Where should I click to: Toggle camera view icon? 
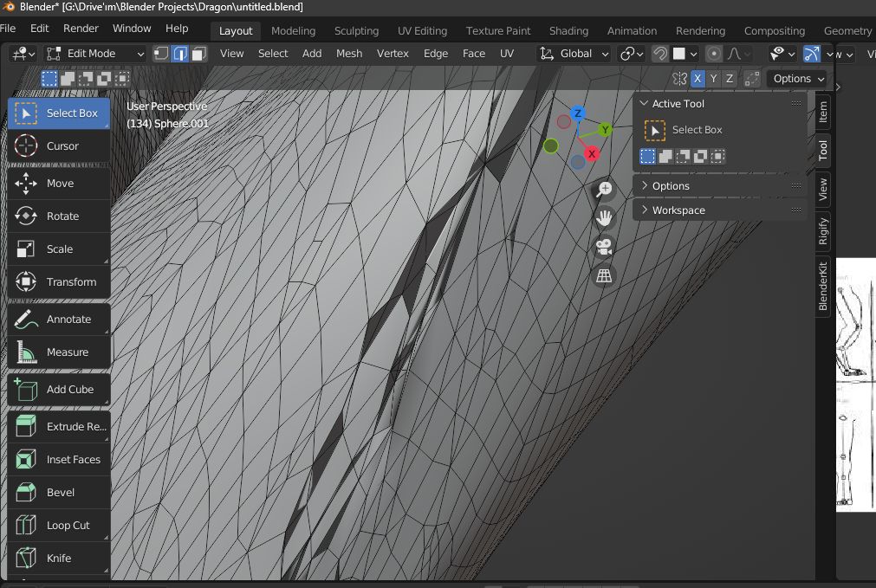pos(604,247)
